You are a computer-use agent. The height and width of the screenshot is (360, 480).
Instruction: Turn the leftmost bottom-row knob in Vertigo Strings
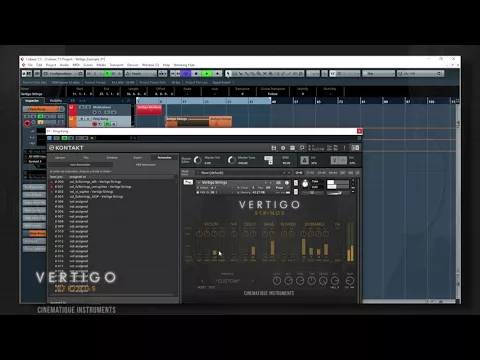(x=277, y=281)
